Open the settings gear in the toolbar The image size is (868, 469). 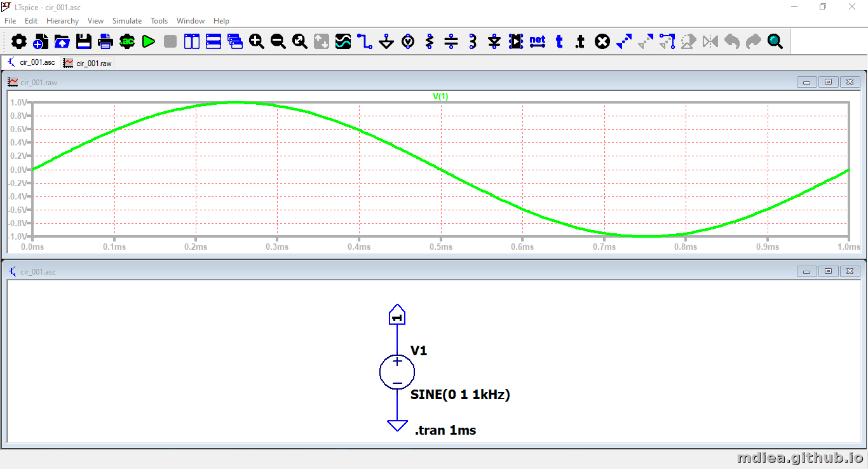19,42
